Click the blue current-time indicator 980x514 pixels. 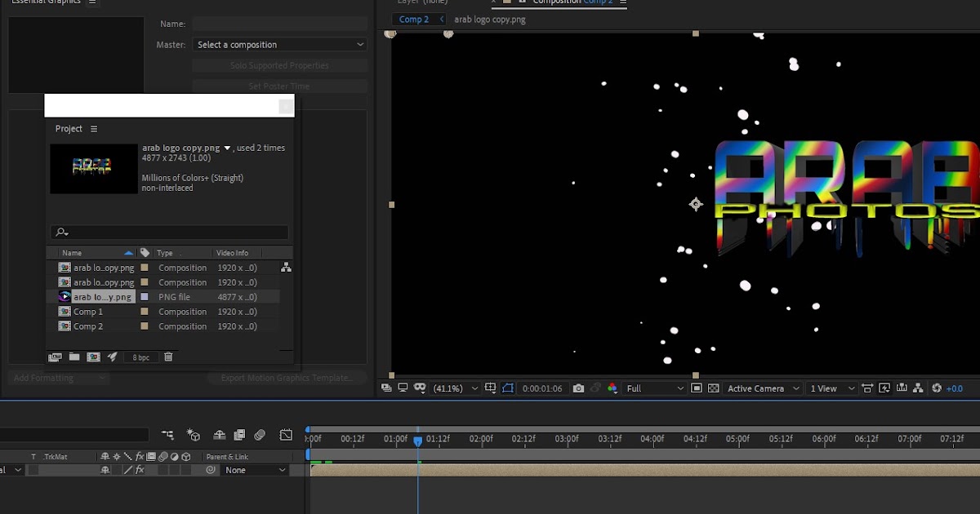[417, 441]
